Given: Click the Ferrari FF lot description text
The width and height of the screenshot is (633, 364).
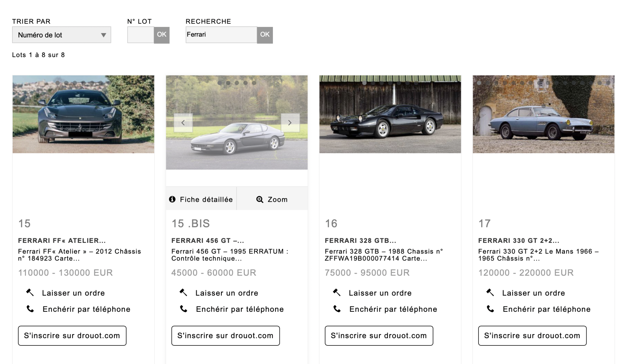Looking at the screenshot, I should 79,255.
